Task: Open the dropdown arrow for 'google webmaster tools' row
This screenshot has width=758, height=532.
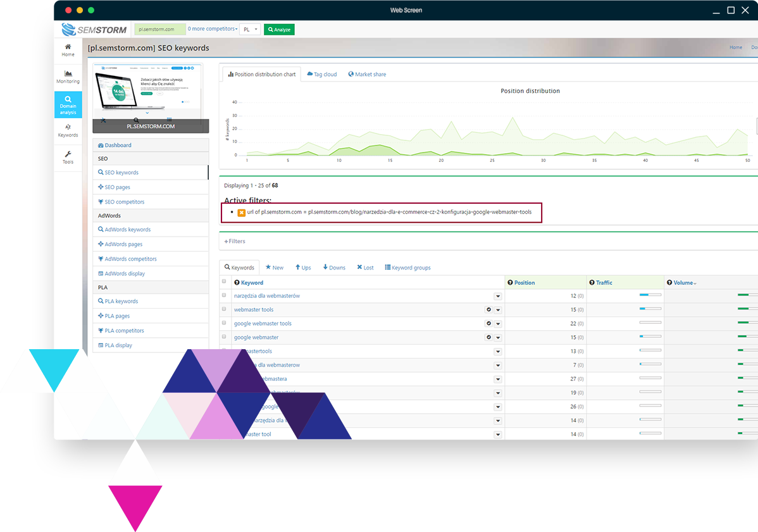Action: [x=498, y=324]
